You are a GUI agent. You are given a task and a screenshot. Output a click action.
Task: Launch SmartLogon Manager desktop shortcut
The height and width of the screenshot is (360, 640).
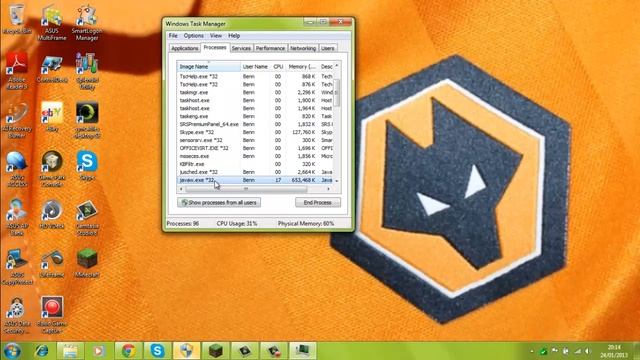click(87, 22)
